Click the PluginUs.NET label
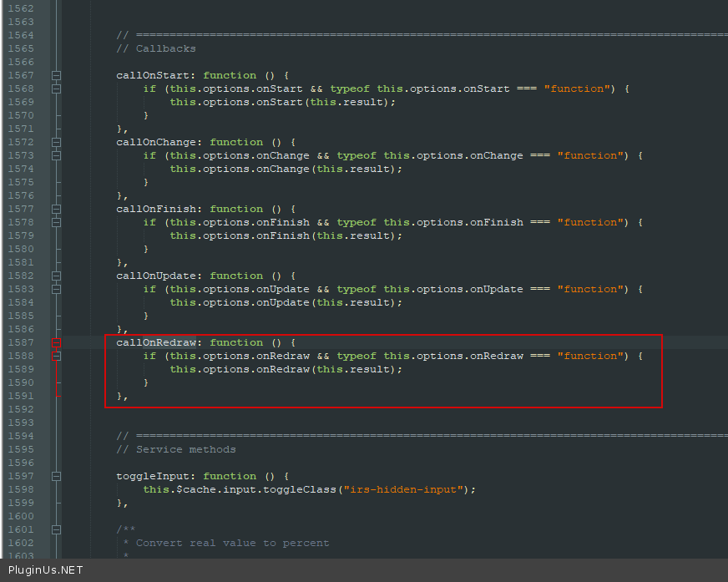 (46, 570)
